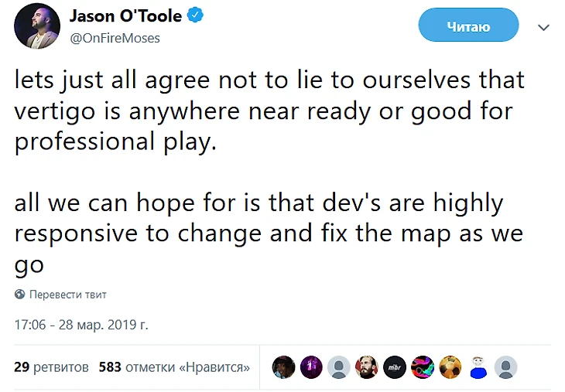Open Jason O'Toole's profile picture
Screen dimensions: 565x392
pyautogui.click(x=37, y=26)
